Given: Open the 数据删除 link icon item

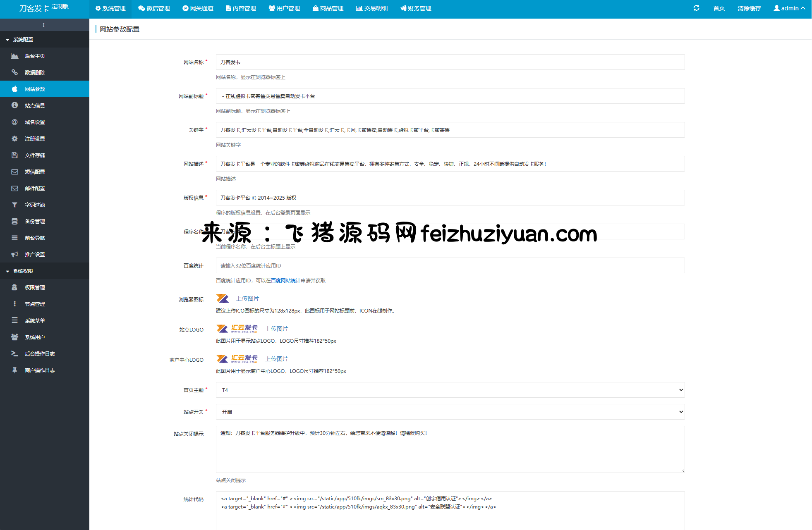Looking at the screenshot, I should point(14,72).
